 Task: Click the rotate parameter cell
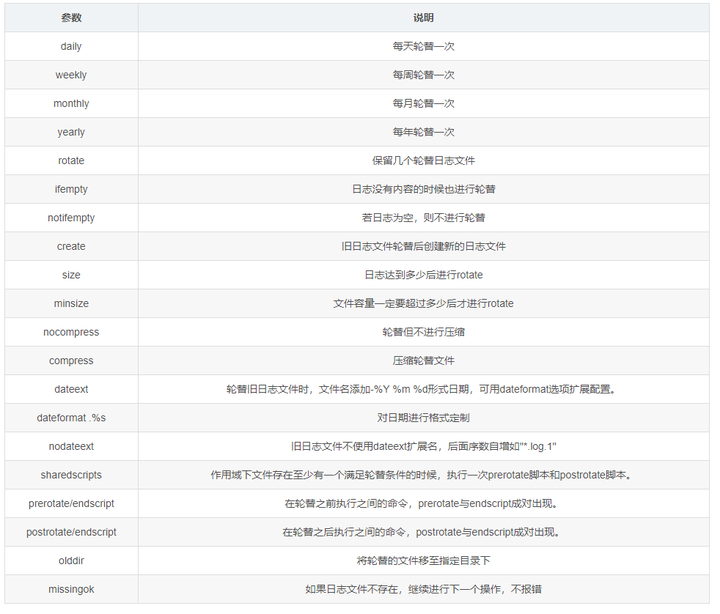click(x=71, y=161)
